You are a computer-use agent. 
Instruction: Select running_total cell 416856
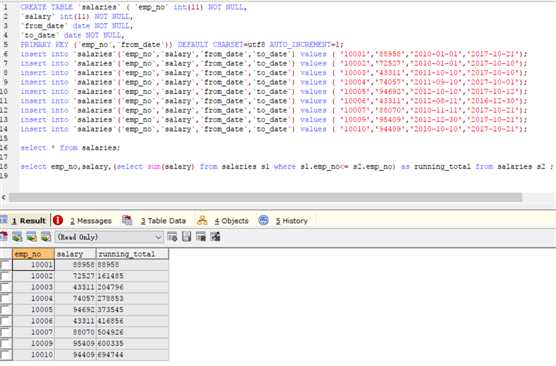coord(132,321)
